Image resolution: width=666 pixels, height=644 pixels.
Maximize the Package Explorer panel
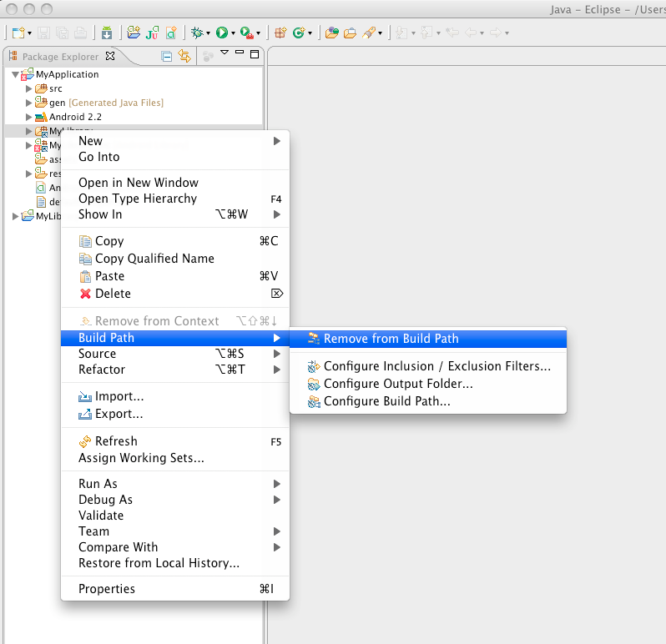[255, 55]
